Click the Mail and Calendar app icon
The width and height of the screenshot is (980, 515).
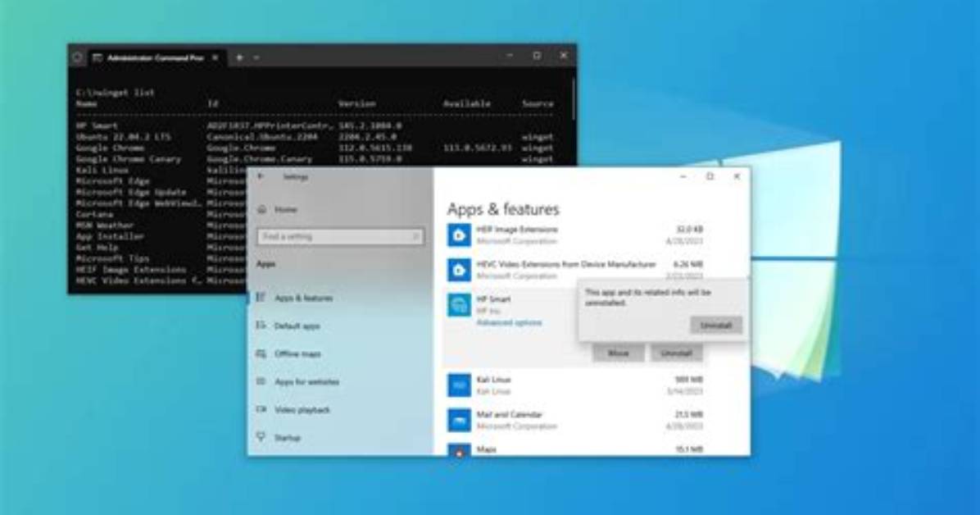click(x=459, y=420)
